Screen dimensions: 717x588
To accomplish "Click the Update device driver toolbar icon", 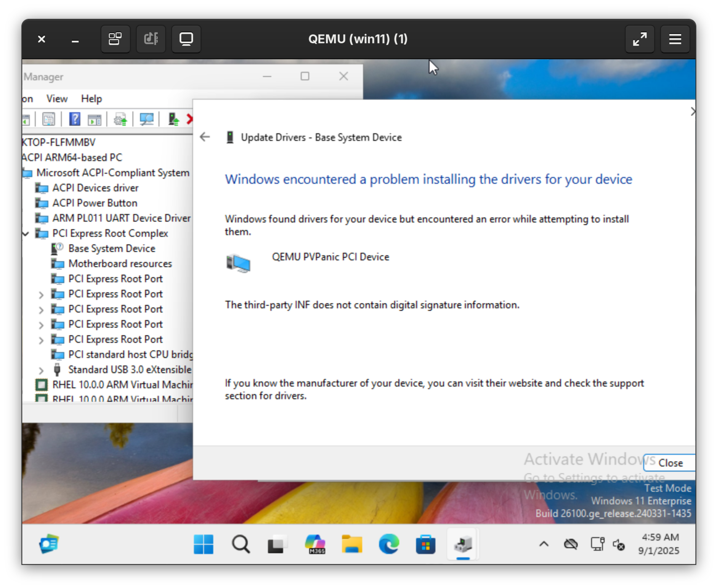I will 120,120.
